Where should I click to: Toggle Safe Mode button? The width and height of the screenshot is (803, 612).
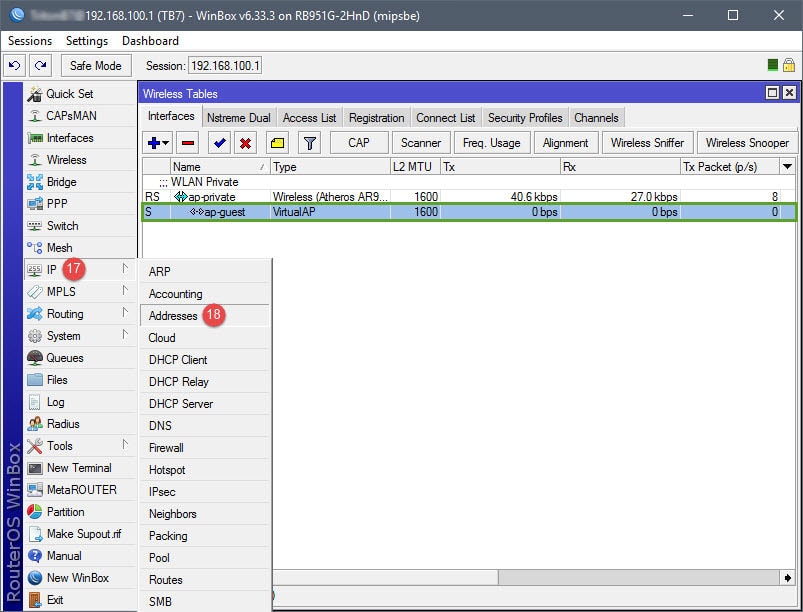[x=96, y=66]
